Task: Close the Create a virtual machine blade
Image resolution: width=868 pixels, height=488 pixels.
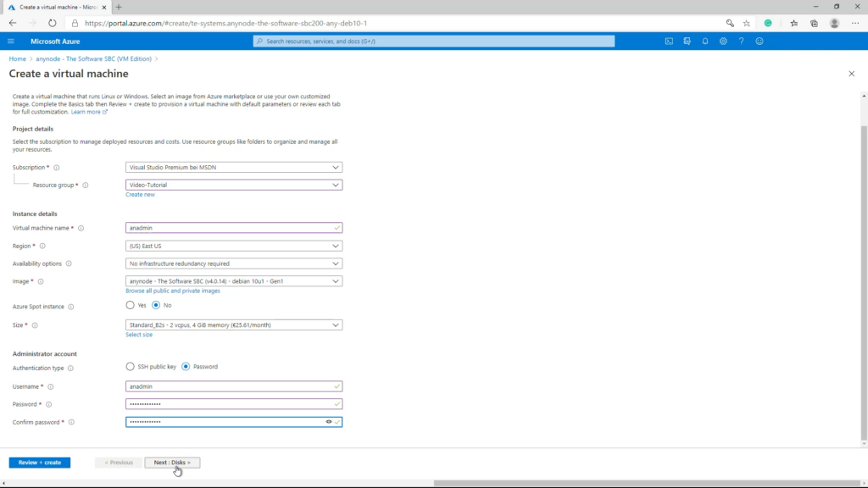Action: [x=851, y=74]
